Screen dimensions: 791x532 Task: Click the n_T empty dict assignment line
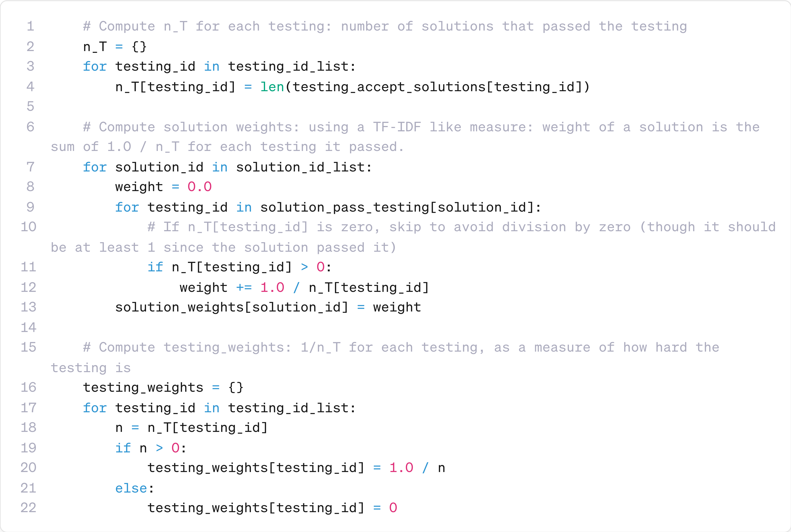tap(115, 46)
